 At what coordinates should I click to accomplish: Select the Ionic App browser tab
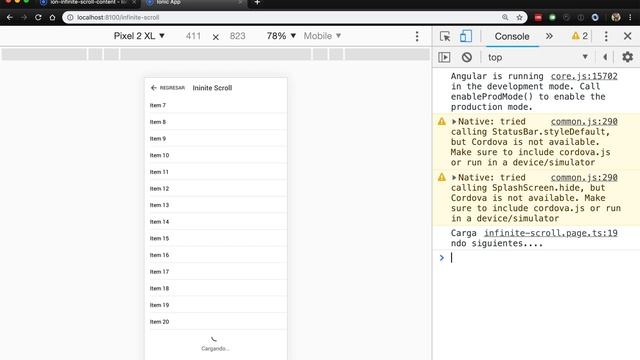193,2
